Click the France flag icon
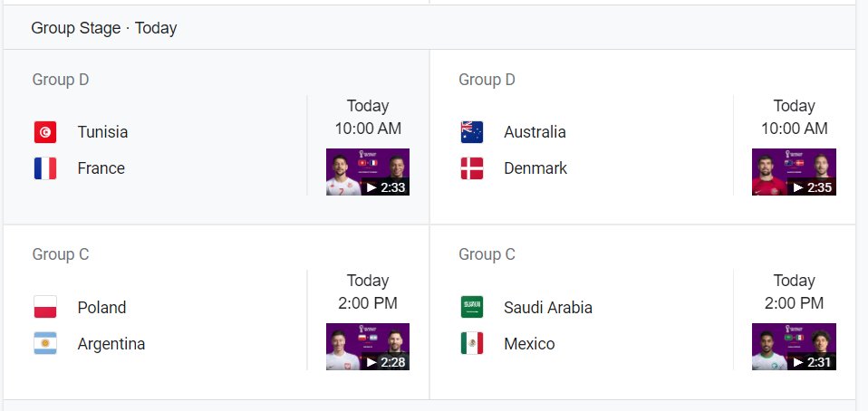868x411 pixels. click(44, 168)
